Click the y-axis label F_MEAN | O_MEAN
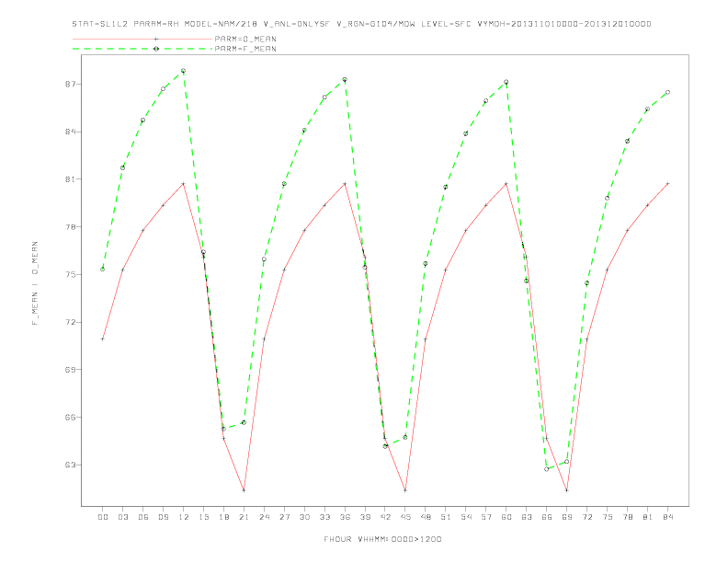The width and height of the screenshot is (728, 563). click(x=35, y=283)
